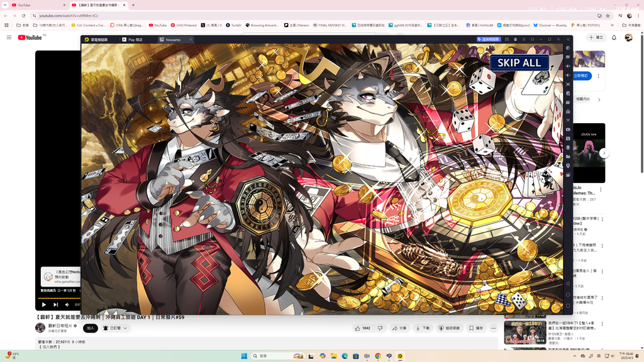Viewport: 644px width, 362px height.
Task: Skip to the next YouTube video
Action: pyautogui.click(x=55, y=305)
